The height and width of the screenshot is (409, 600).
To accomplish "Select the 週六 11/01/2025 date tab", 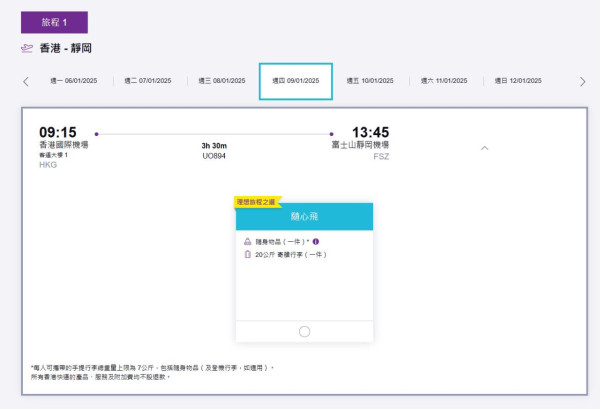I will click(444, 81).
